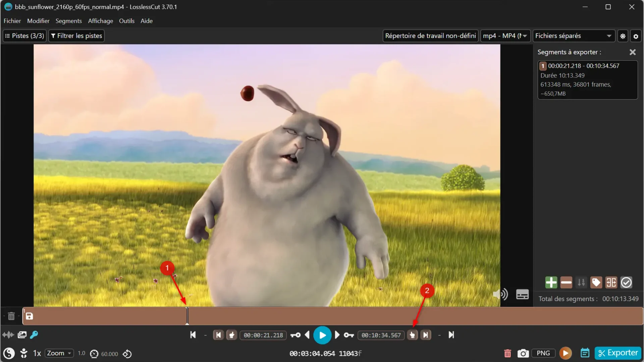Image resolution: width=644 pixels, height=362 pixels.
Task: Step forward one frame
Action: tap(337, 335)
